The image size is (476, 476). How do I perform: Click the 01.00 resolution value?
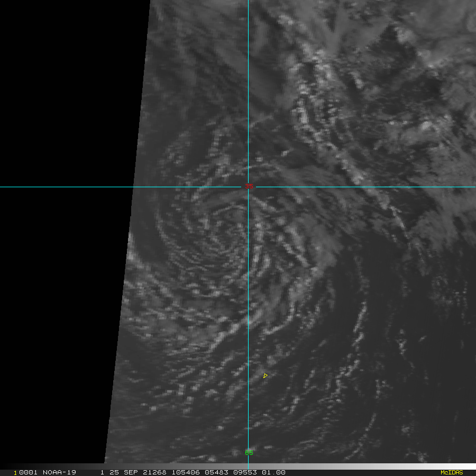pos(273,472)
